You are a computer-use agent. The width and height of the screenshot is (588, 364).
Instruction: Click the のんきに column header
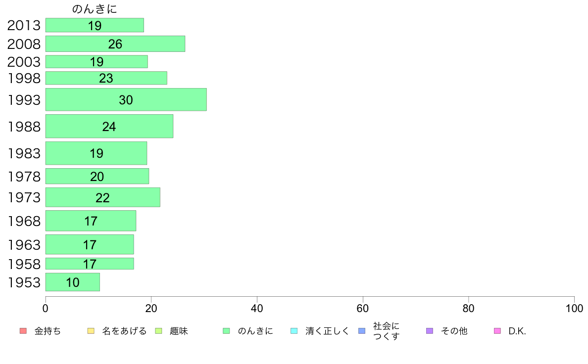95,9
